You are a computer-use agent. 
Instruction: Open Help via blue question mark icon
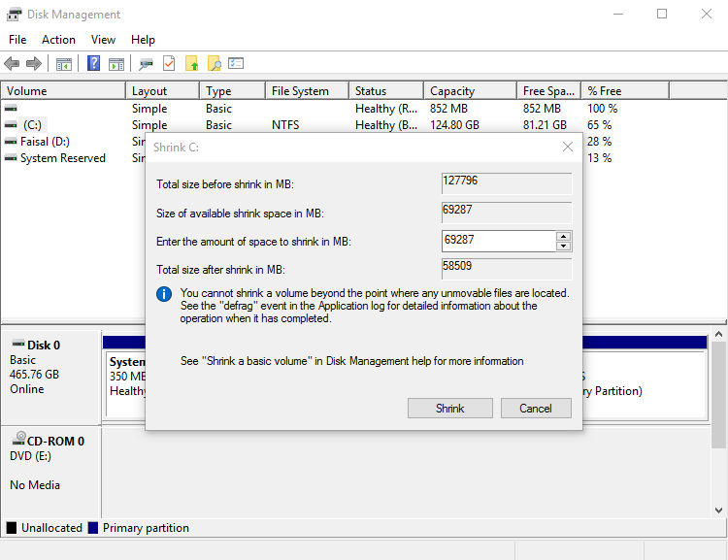click(94, 64)
